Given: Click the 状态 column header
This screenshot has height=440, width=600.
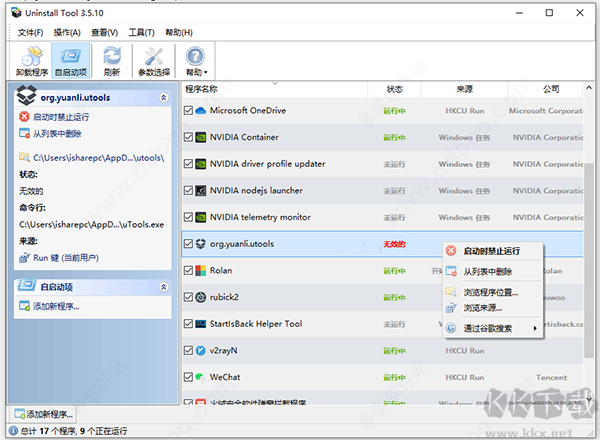Looking at the screenshot, I should [x=394, y=89].
